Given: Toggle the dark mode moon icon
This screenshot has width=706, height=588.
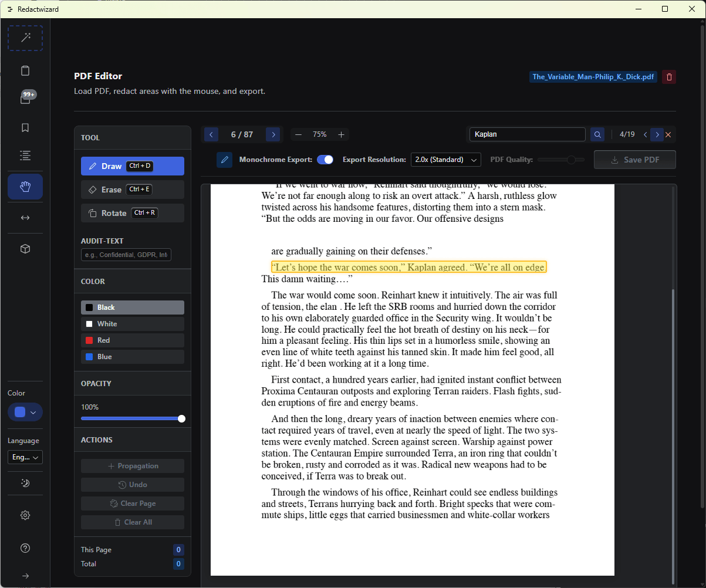Looking at the screenshot, I should (x=25, y=484).
